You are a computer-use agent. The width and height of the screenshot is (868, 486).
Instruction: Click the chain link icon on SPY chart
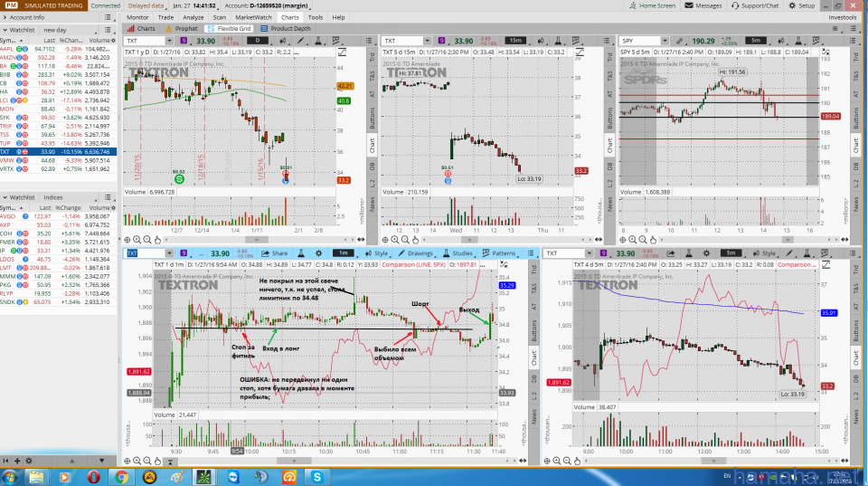point(679,41)
